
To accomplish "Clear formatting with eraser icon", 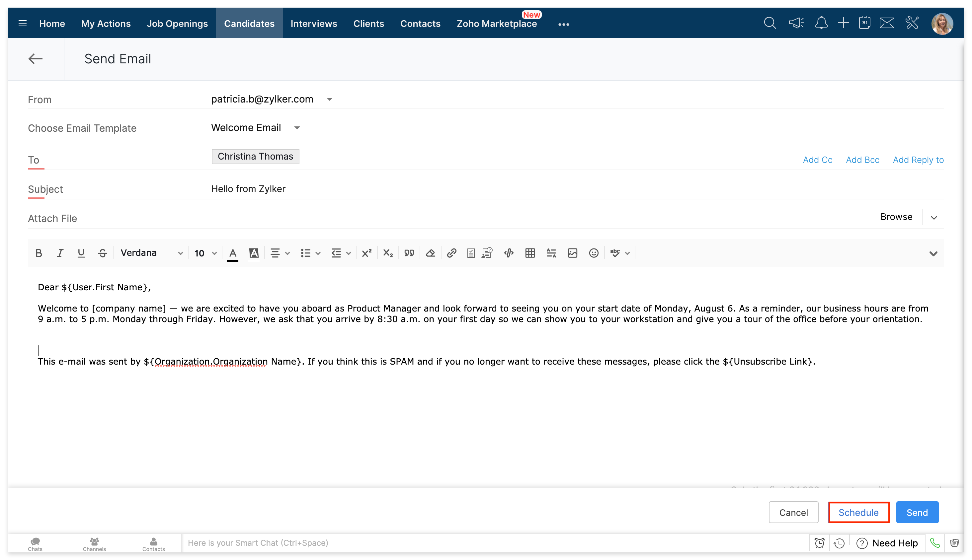I will 430,253.
